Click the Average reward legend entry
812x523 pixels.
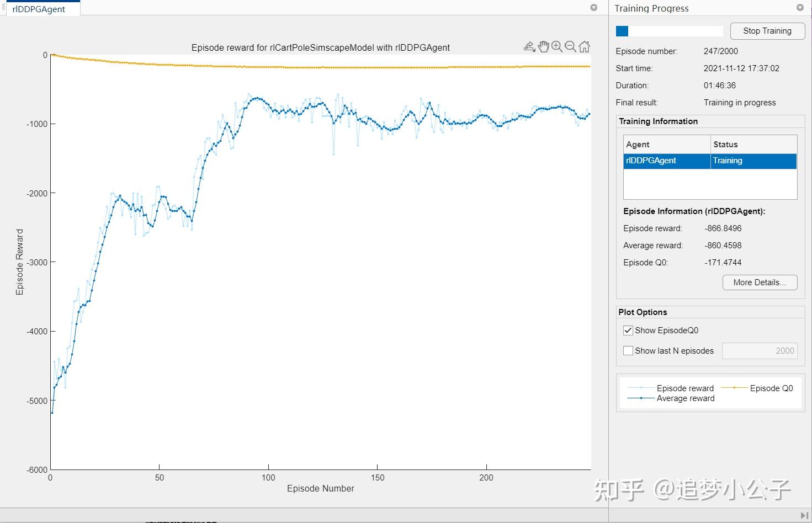point(685,398)
